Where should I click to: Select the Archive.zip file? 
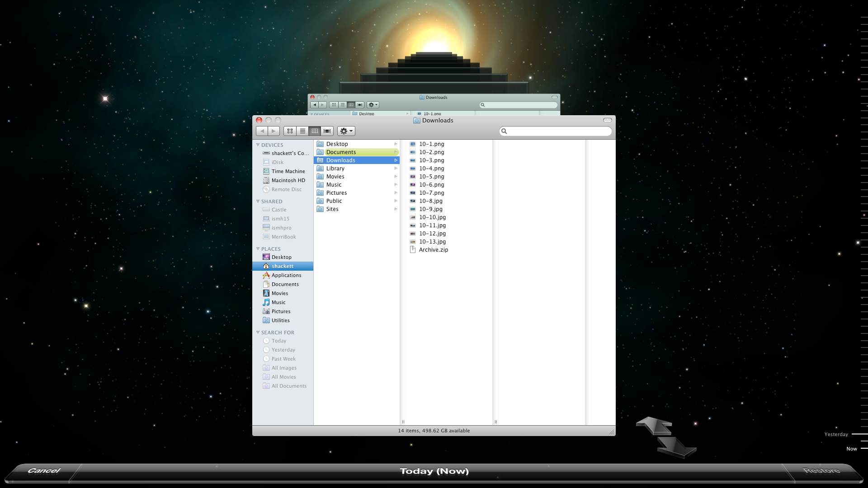433,250
